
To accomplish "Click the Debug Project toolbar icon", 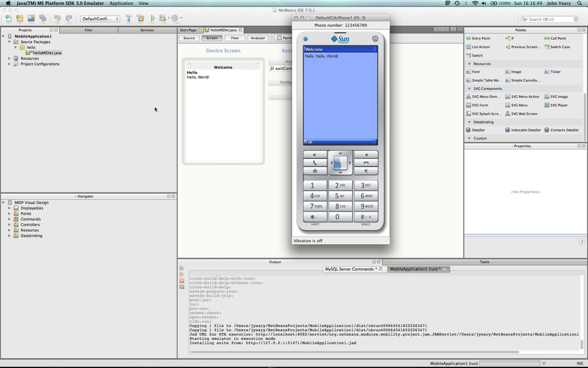I will [x=162, y=18].
